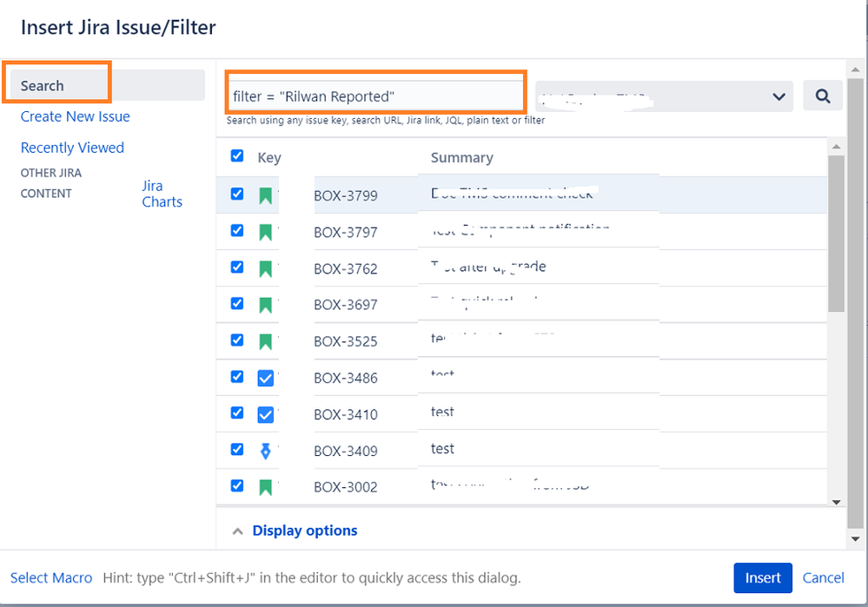This screenshot has height=607, width=868.
Task: Open Create New Issue tab
Action: (x=76, y=116)
